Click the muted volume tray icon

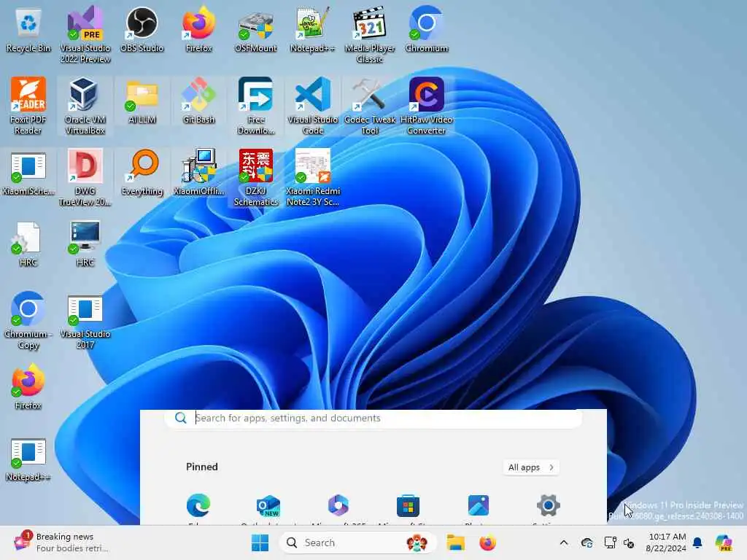click(x=629, y=542)
